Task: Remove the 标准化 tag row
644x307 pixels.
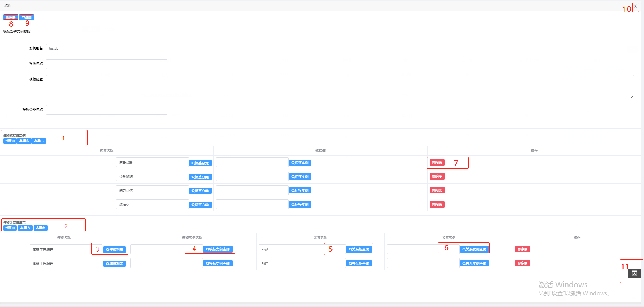Action: pyautogui.click(x=437, y=204)
